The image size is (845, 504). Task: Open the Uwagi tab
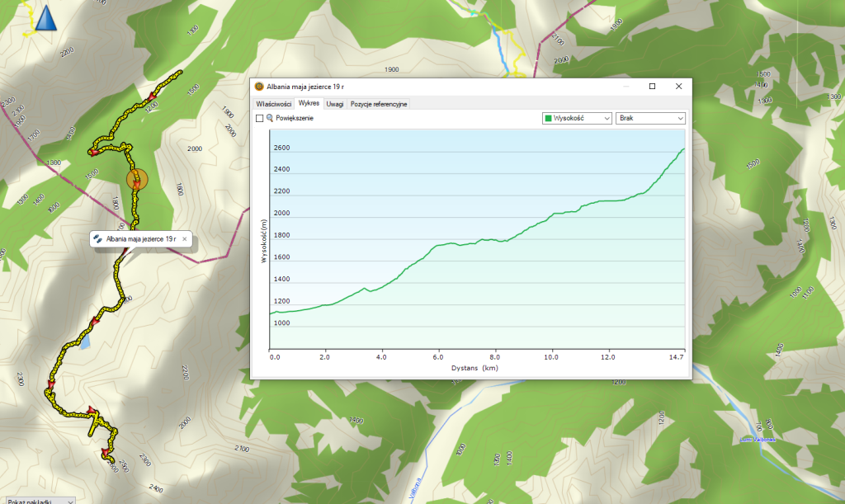coord(334,104)
